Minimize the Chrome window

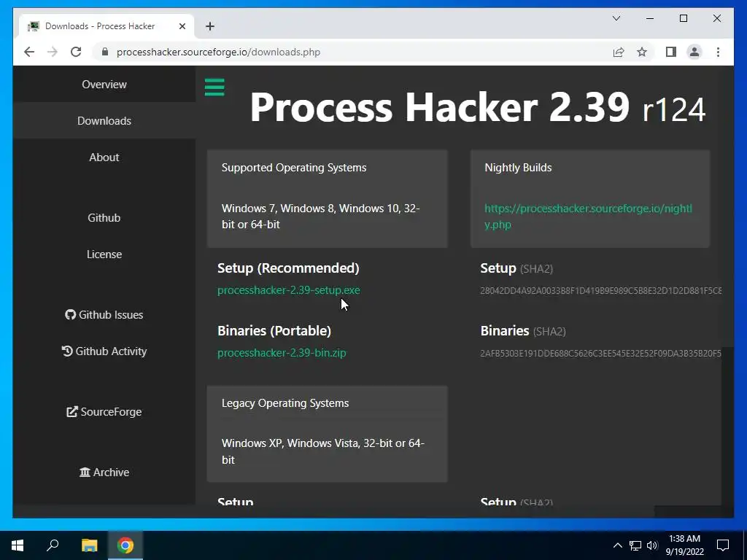coord(650,18)
